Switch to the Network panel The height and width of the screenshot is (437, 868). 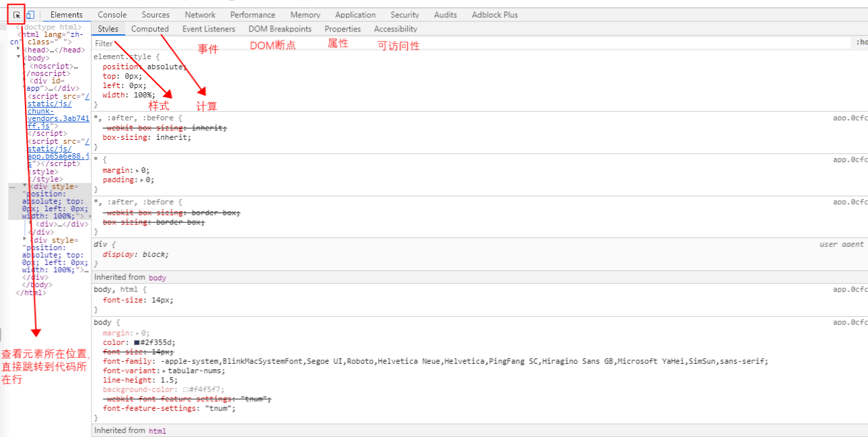pos(200,15)
